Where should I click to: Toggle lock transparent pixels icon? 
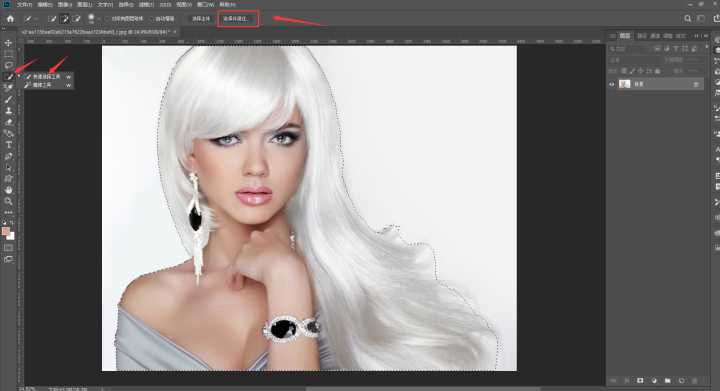click(x=624, y=71)
